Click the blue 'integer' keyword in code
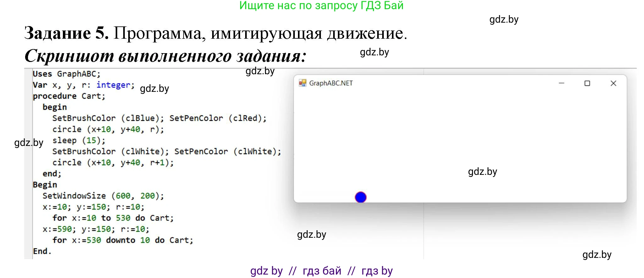 pos(113,85)
